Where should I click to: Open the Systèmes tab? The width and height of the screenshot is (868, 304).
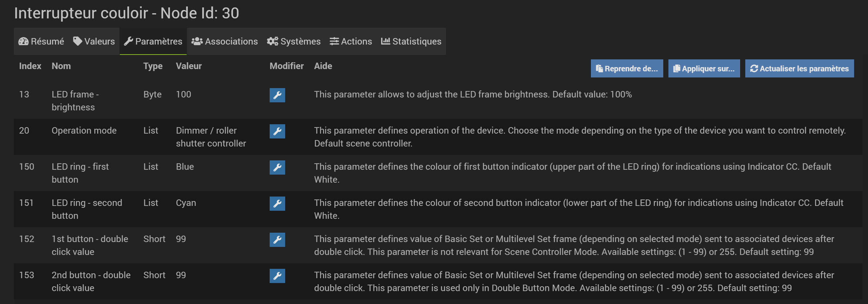point(294,41)
